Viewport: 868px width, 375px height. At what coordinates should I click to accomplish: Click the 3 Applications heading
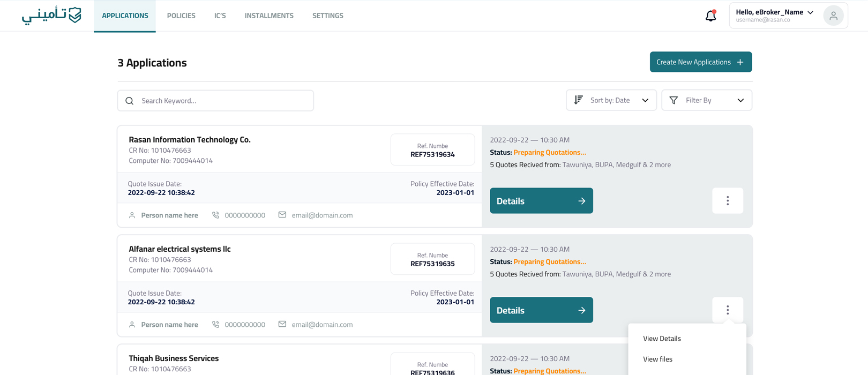click(x=152, y=63)
